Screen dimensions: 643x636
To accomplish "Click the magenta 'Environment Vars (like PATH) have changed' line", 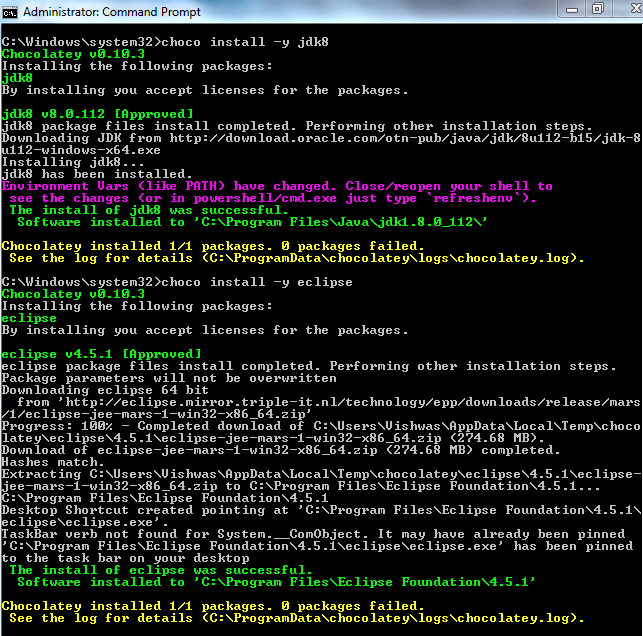I will 277,186.
